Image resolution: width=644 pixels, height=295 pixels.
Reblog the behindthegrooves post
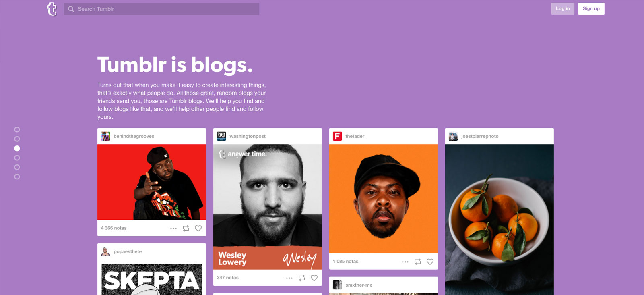186,228
